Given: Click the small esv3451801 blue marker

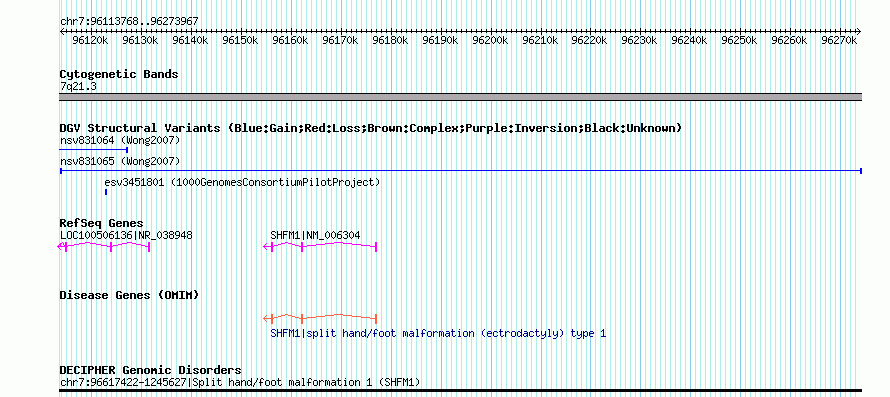Looking at the screenshot, I should (x=106, y=192).
